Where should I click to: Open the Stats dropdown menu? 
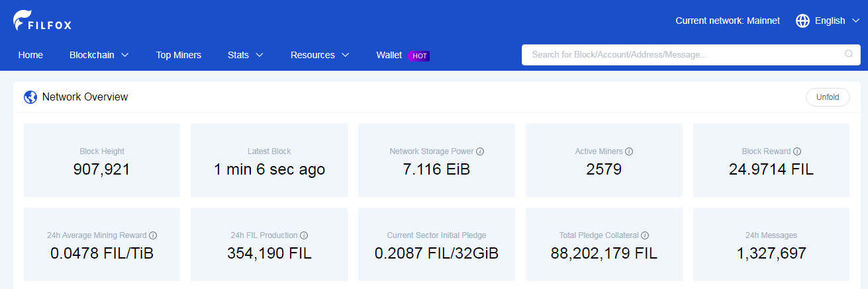tap(246, 55)
